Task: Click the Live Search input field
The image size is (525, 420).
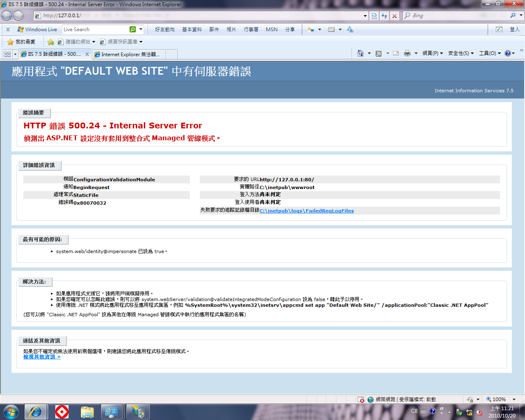Action: coord(96,30)
